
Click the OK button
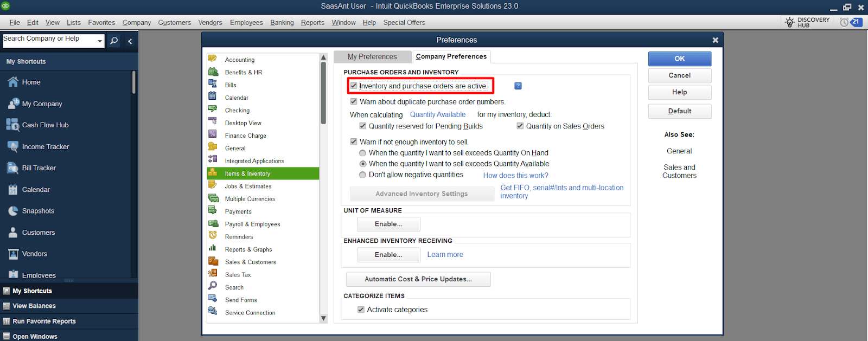click(x=680, y=59)
